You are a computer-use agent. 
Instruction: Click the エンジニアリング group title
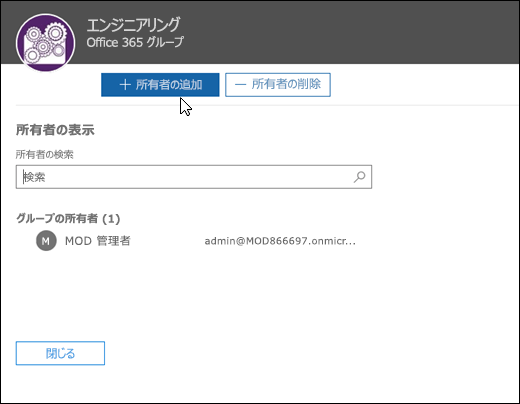tap(133, 25)
